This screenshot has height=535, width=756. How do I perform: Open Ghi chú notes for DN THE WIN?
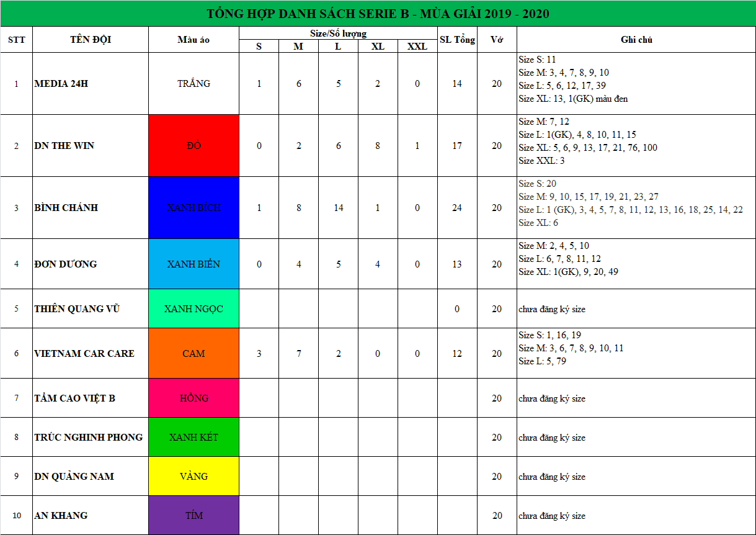(x=636, y=146)
